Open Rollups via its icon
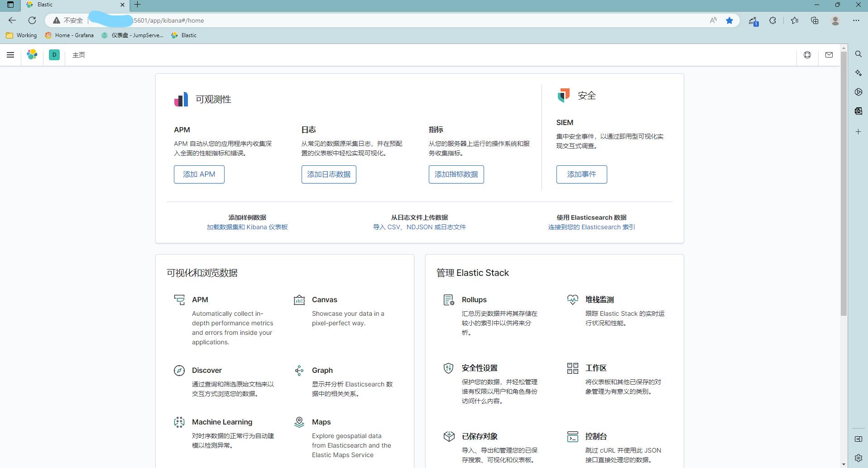868x468 pixels. pos(449,299)
